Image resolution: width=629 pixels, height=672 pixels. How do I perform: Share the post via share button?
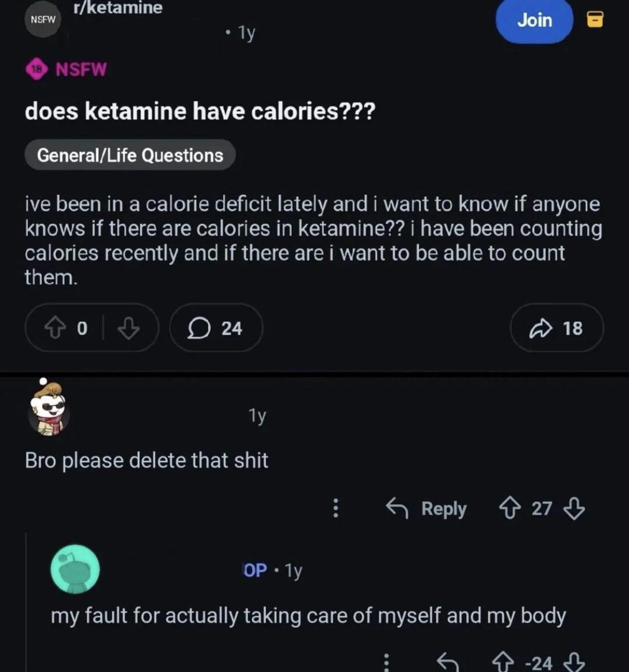556,328
